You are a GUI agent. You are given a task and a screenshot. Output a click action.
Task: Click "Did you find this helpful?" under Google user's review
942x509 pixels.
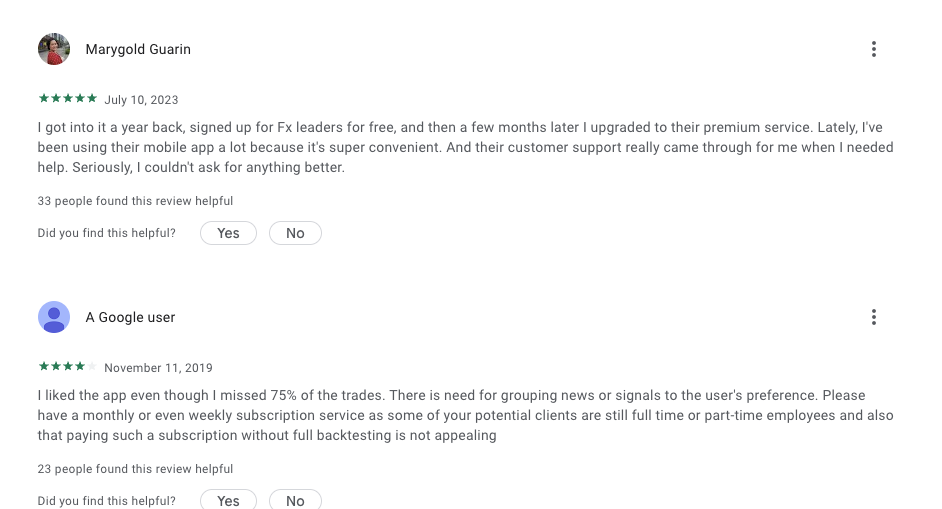point(106,500)
